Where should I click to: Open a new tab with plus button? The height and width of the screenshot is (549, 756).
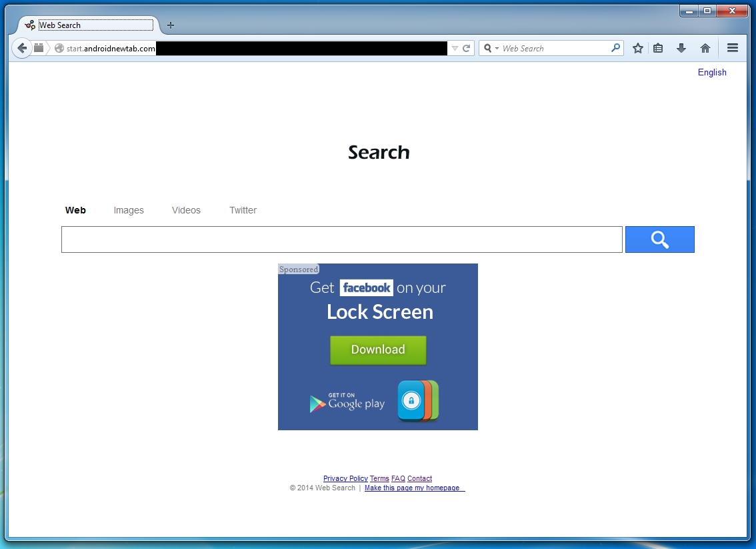170,25
